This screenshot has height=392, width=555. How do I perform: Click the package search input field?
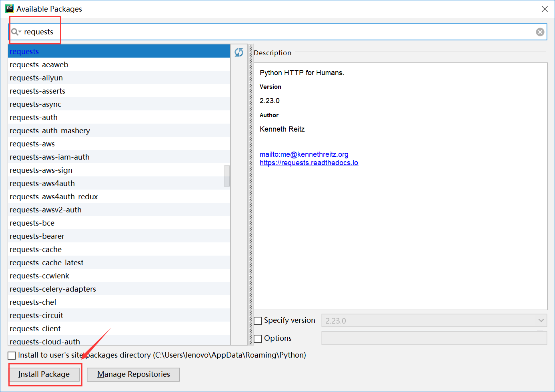(x=277, y=32)
